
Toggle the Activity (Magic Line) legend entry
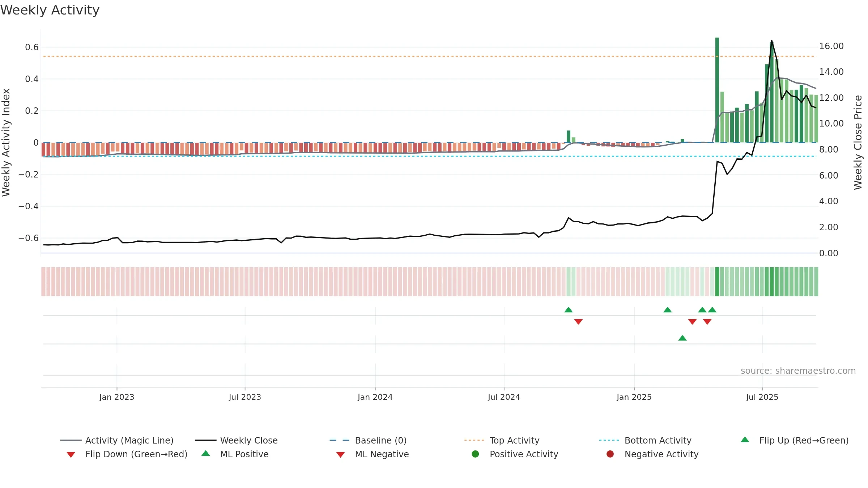[117, 440]
